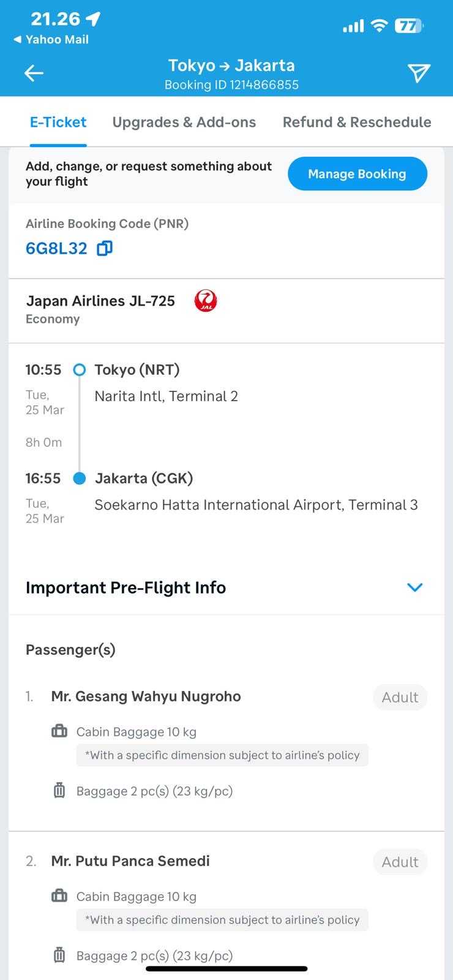The width and height of the screenshot is (453, 980).
Task: Tap the PNR code 6G8L32
Action: 56,248
